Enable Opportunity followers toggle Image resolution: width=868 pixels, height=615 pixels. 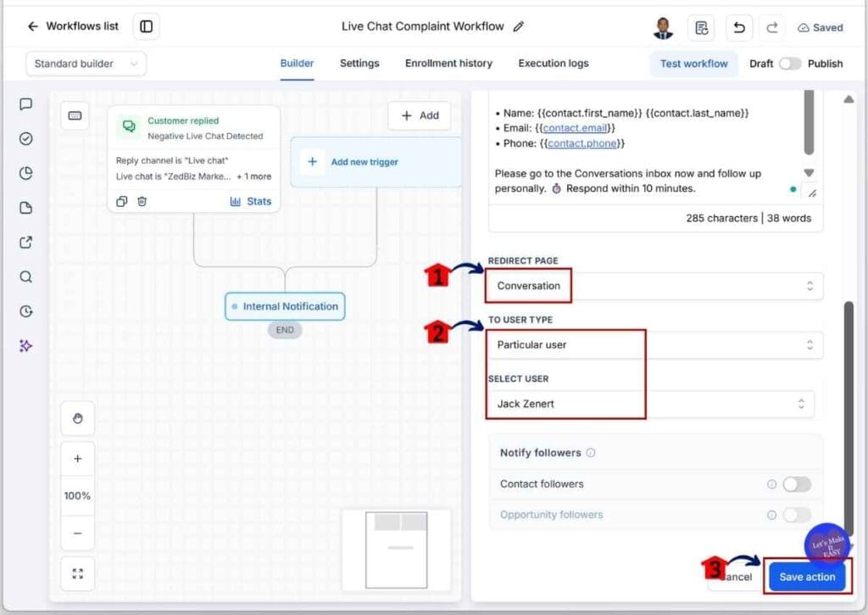point(797,515)
